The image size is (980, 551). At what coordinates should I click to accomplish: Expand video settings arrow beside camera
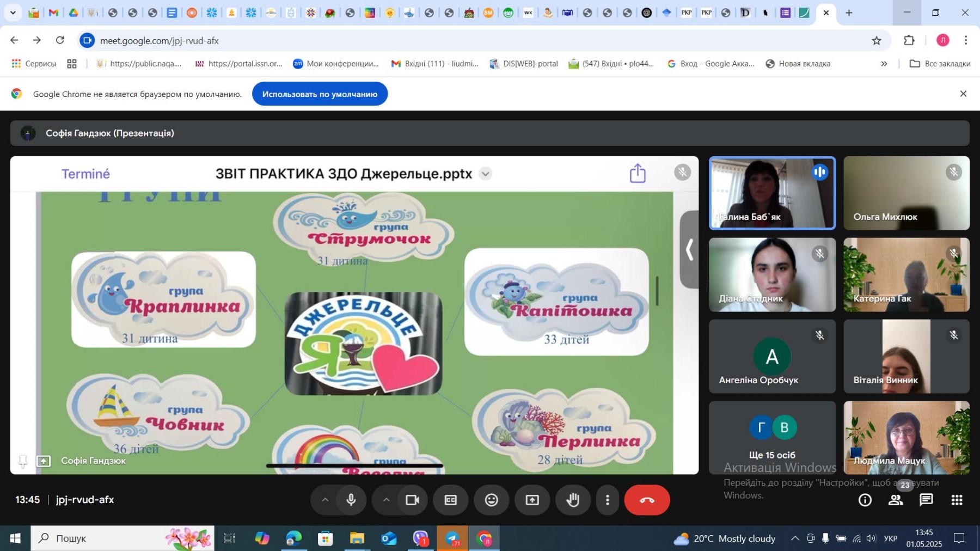[x=386, y=500]
